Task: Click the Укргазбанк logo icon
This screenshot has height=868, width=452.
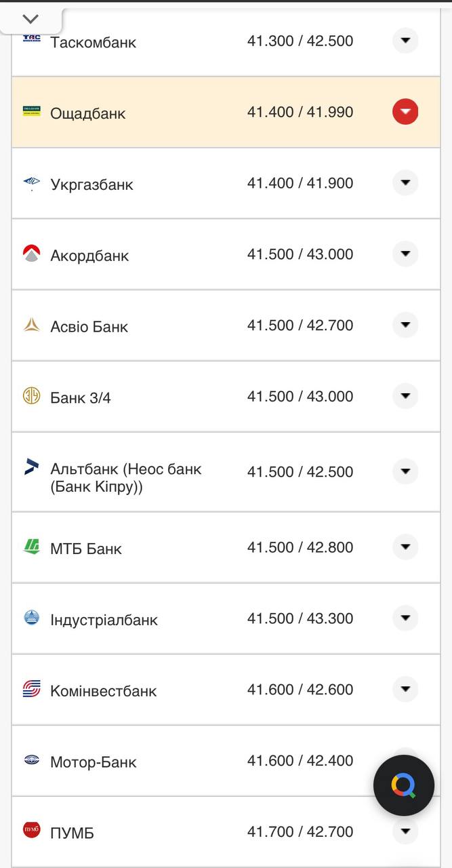Action: tap(31, 182)
